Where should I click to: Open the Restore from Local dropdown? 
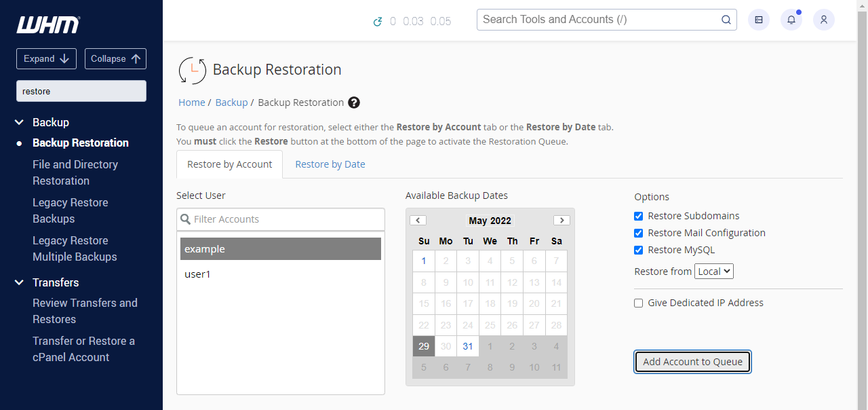[713, 271]
